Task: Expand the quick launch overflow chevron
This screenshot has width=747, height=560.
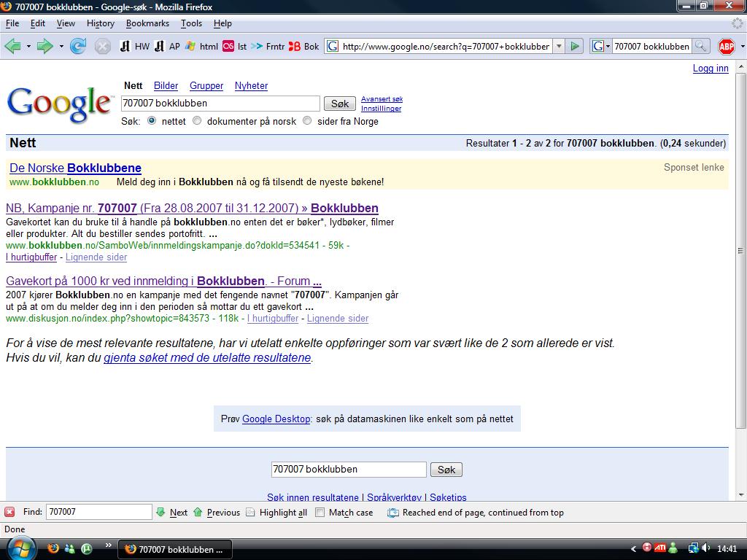Action: [108, 545]
